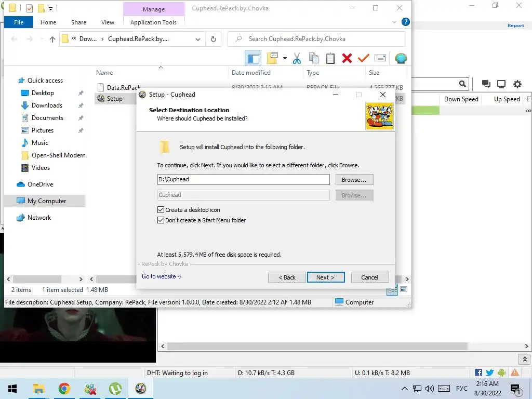532x399 pixels.
Task: Open the Home ribbon tab
Action: pyautogui.click(x=48, y=22)
